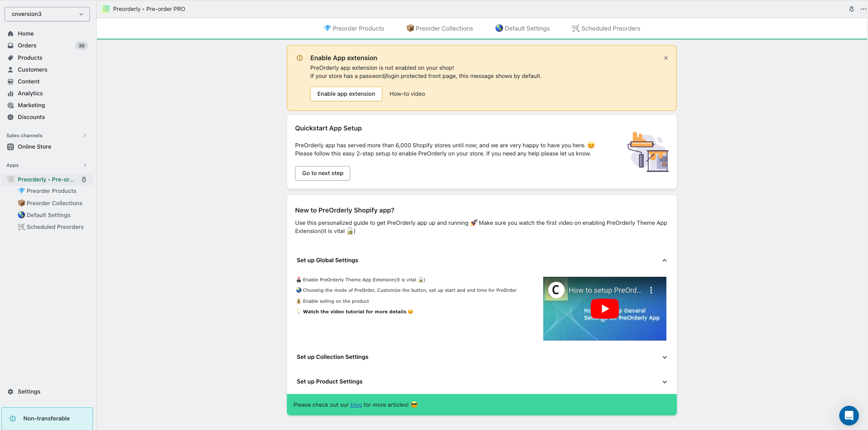Open Default Settings in the sidebar submenu
This screenshot has height=430, width=868.
coord(48,215)
